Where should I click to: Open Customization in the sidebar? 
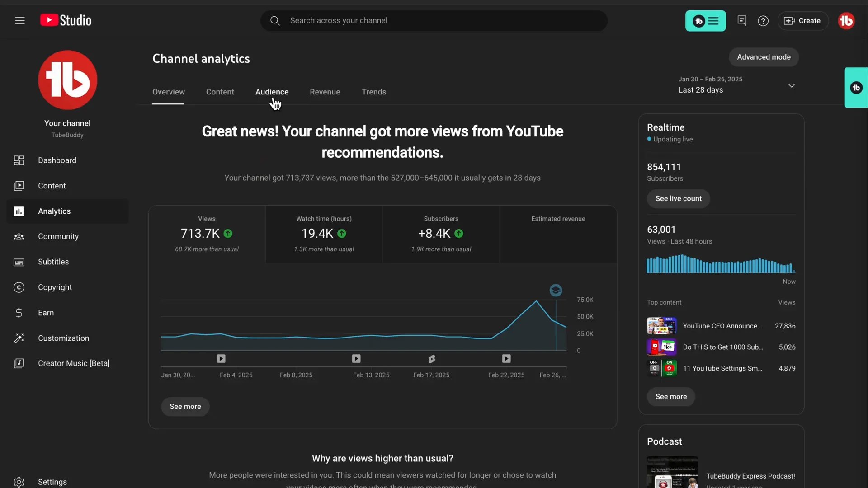tap(63, 338)
